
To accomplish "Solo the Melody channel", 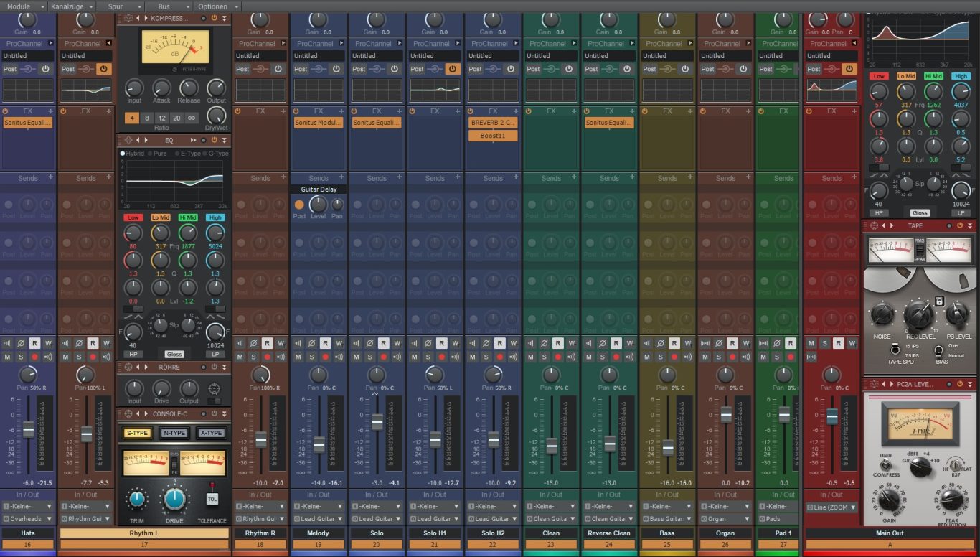I will tap(311, 357).
